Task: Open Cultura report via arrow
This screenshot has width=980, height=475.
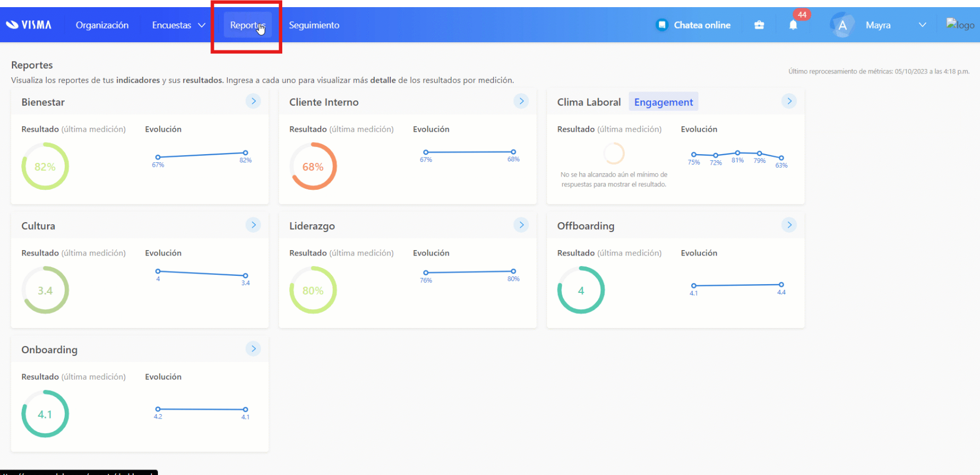Action: tap(253, 225)
